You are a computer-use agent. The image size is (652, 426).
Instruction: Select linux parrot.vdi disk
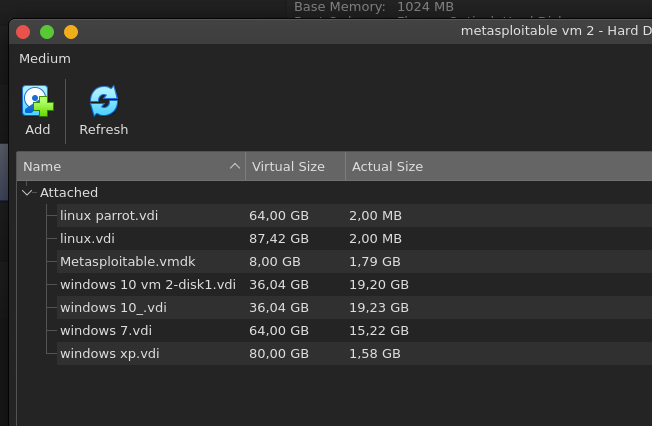click(x=109, y=215)
